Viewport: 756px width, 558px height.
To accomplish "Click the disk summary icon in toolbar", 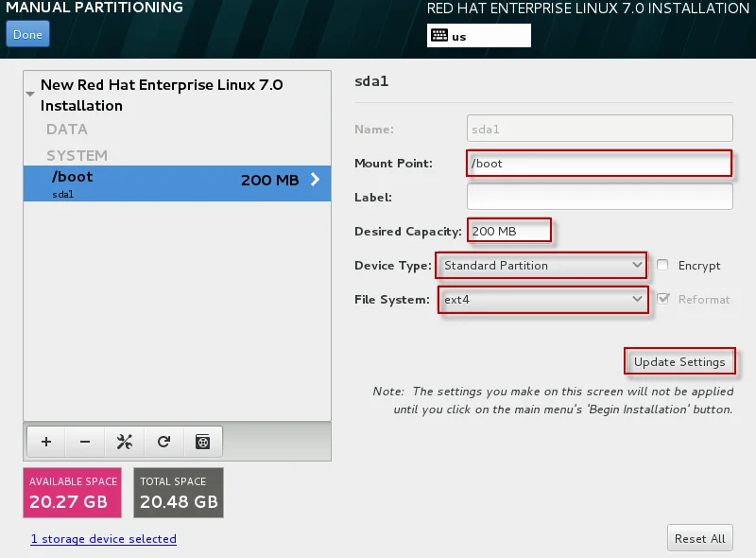I will coord(201,442).
